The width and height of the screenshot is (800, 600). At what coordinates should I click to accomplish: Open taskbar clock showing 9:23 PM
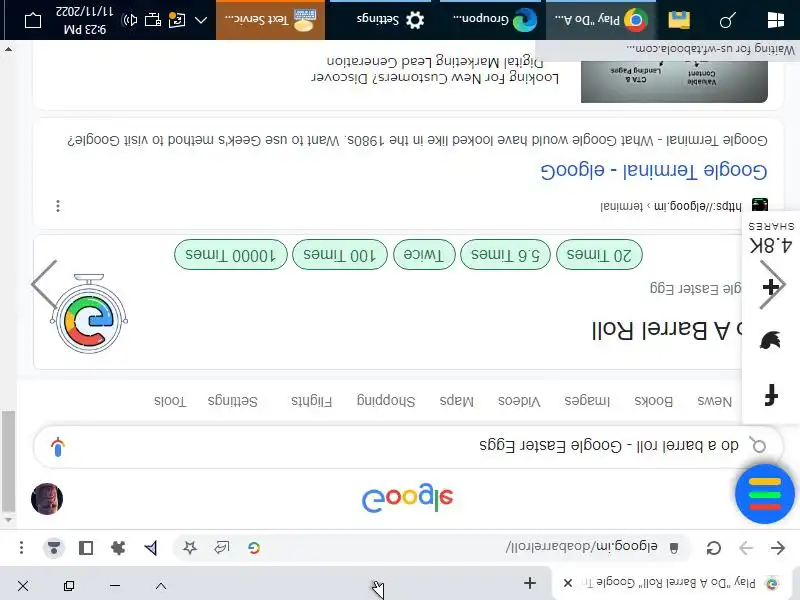click(x=84, y=20)
